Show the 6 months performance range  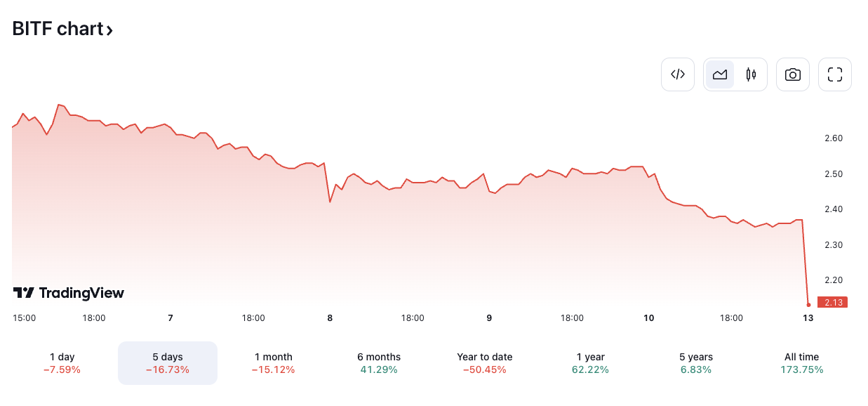(378, 362)
